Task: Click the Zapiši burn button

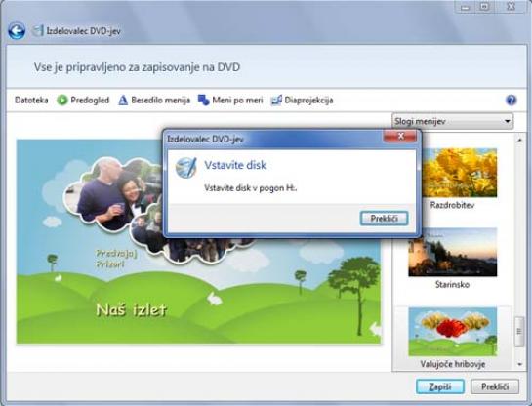Action: 439,386
